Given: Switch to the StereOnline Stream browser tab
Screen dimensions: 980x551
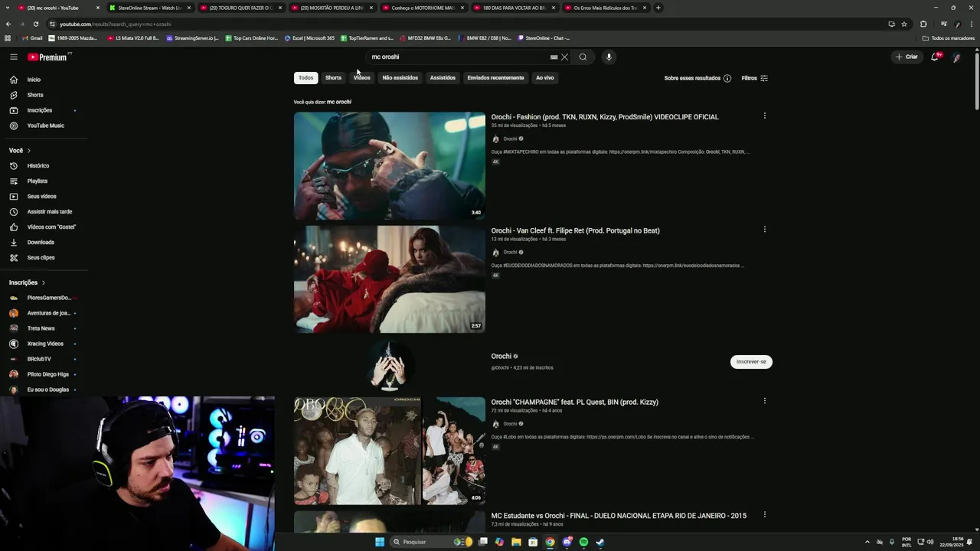Looking at the screenshot, I should [149, 8].
